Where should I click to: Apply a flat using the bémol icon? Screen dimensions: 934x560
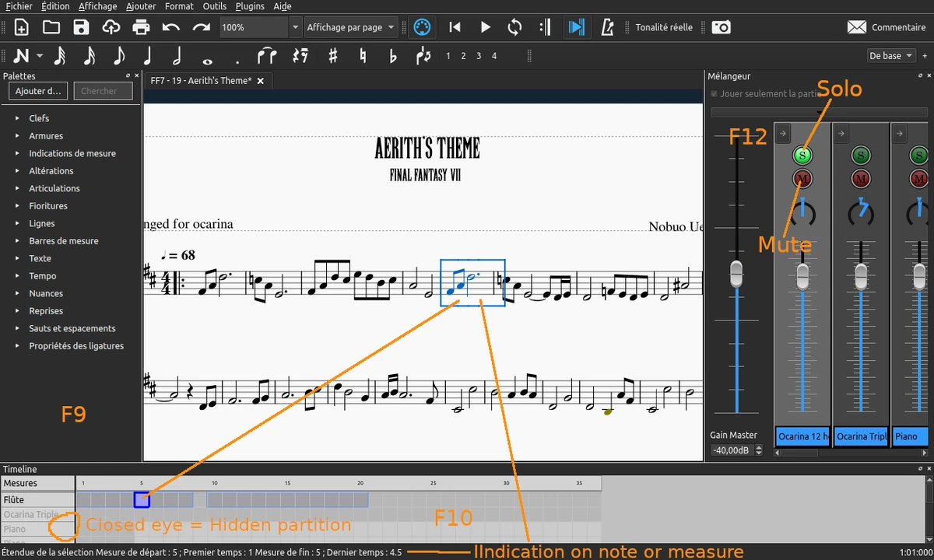pyautogui.click(x=392, y=55)
